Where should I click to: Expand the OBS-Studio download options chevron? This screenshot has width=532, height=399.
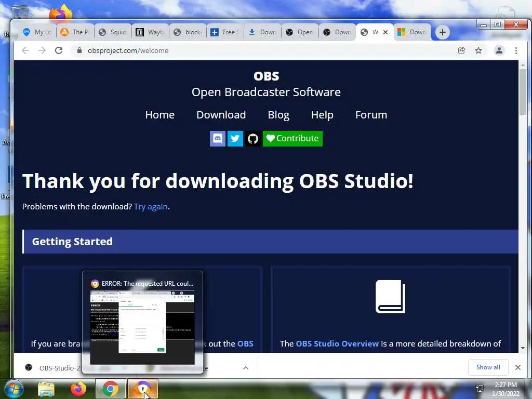point(246,368)
